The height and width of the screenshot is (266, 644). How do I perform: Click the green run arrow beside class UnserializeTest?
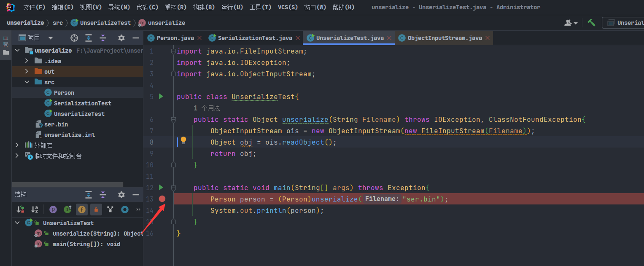pyautogui.click(x=161, y=97)
